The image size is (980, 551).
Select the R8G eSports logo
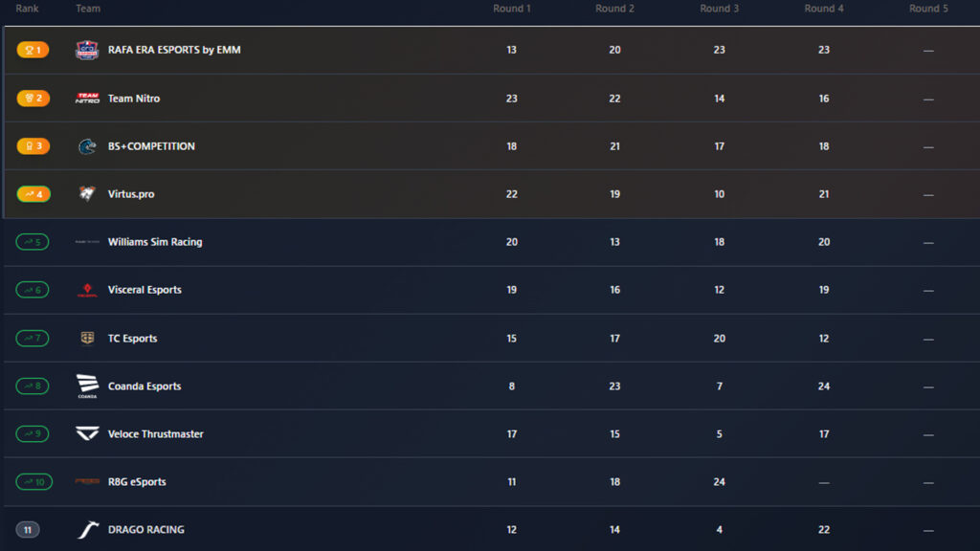[x=86, y=481]
